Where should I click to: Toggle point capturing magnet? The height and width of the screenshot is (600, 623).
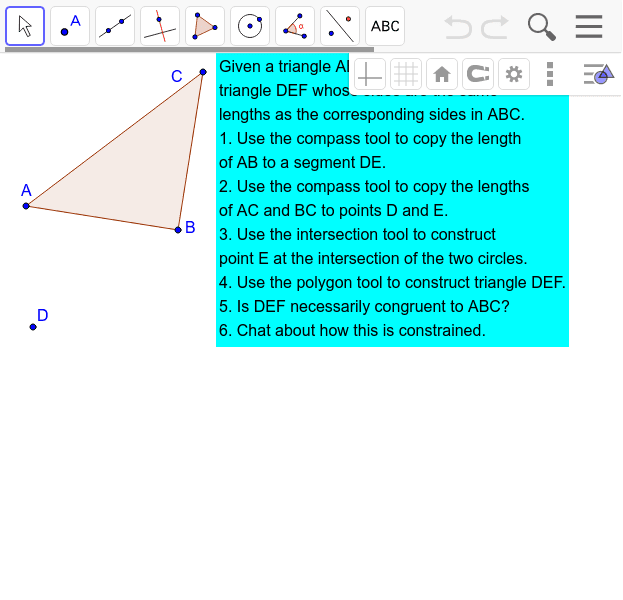click(x=478, y=74)
